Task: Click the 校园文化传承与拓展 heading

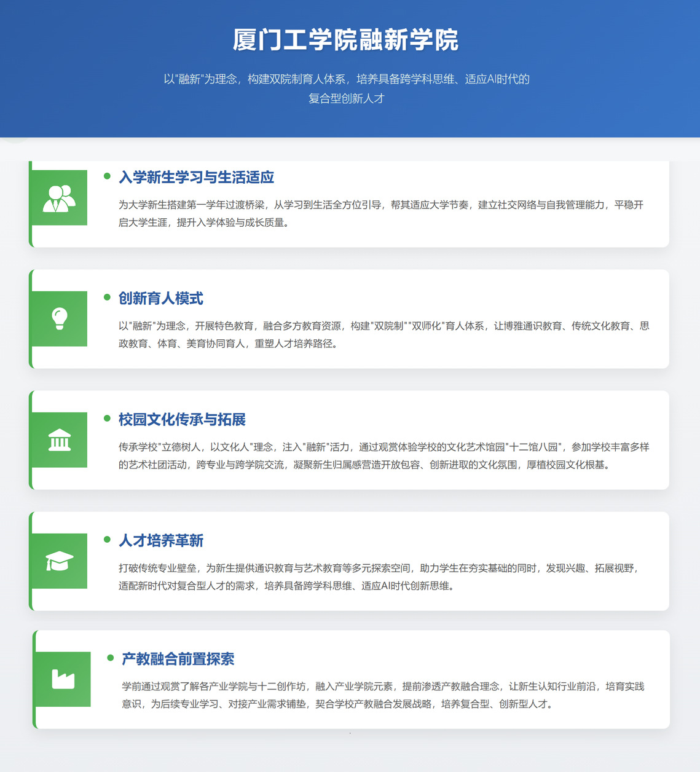Action: tap(182, 419)
